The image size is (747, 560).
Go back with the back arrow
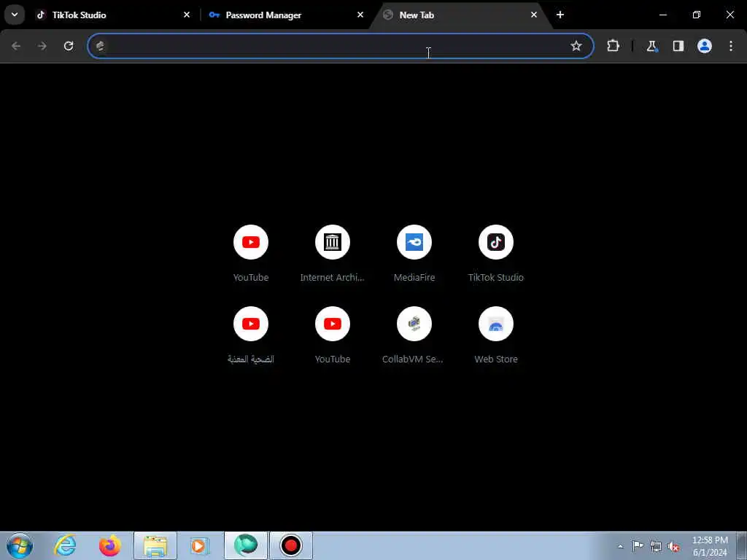(16, 46)
